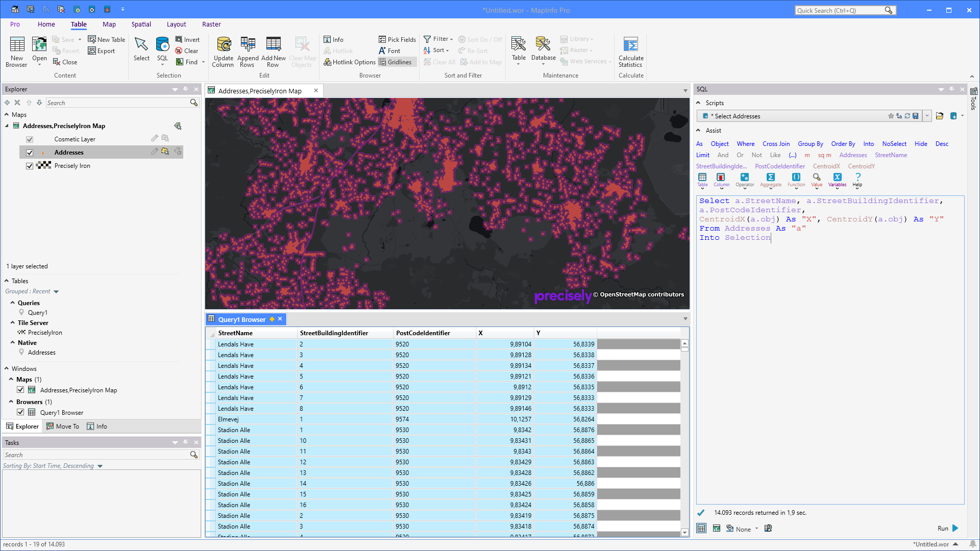980x551 pixels.
Task: Expand the Sort dropdown arrow
Action: 447,50
